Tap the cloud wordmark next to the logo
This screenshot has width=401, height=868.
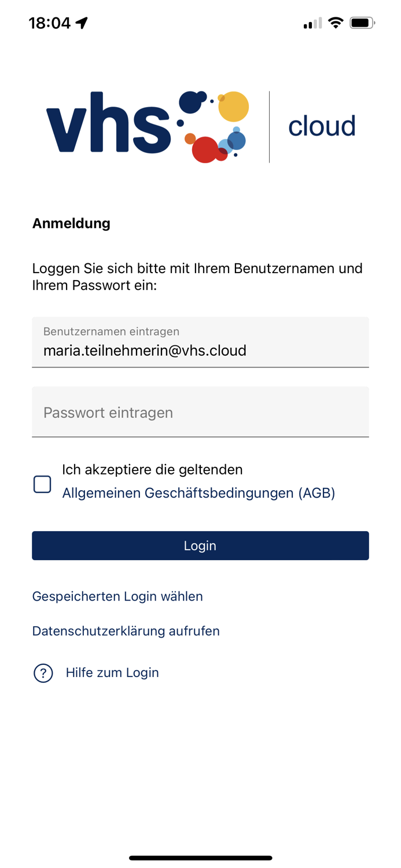point(322,125)
